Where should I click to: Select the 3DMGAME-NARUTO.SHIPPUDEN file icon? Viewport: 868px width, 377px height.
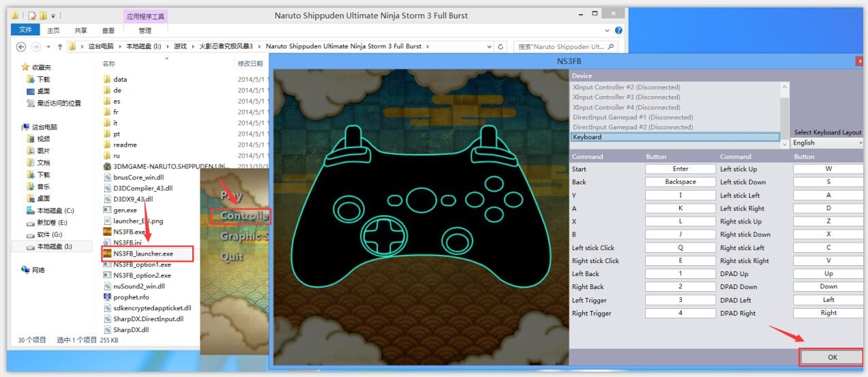[107, 166]
